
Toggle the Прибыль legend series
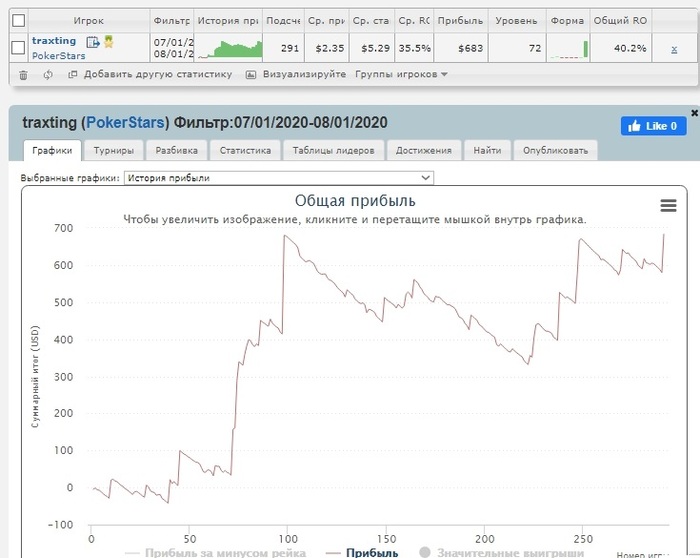tap(362, 553)
